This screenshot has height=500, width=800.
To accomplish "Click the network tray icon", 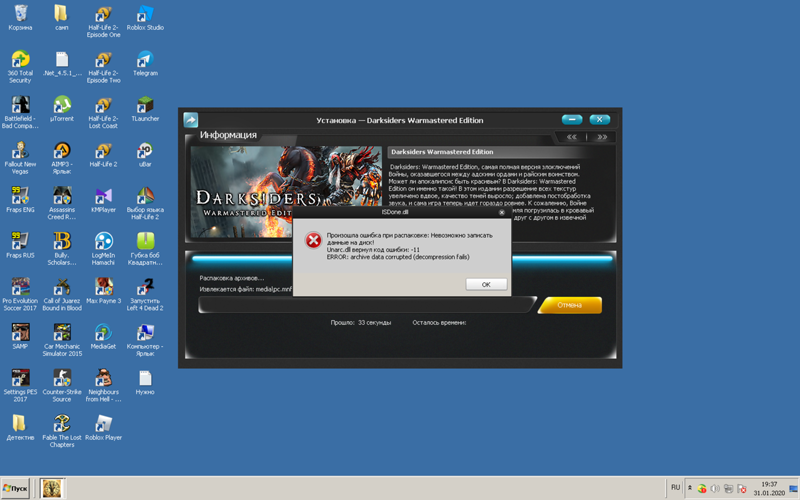I will pos(728,488).
